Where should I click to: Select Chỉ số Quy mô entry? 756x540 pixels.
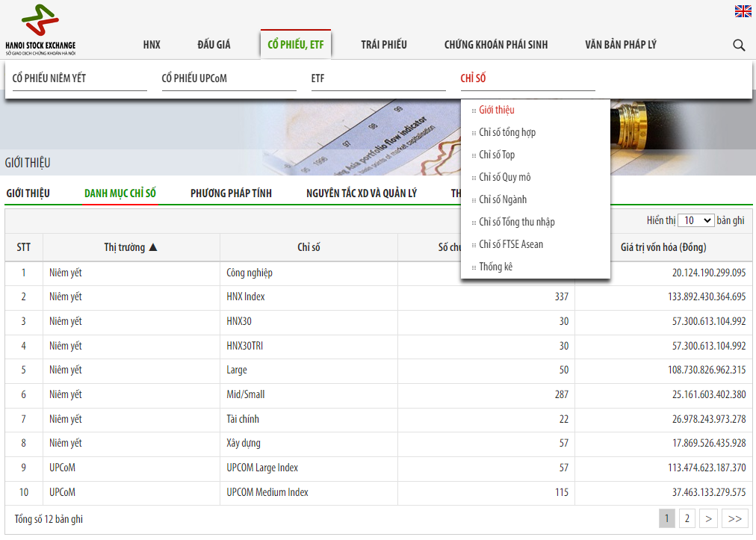505,177
